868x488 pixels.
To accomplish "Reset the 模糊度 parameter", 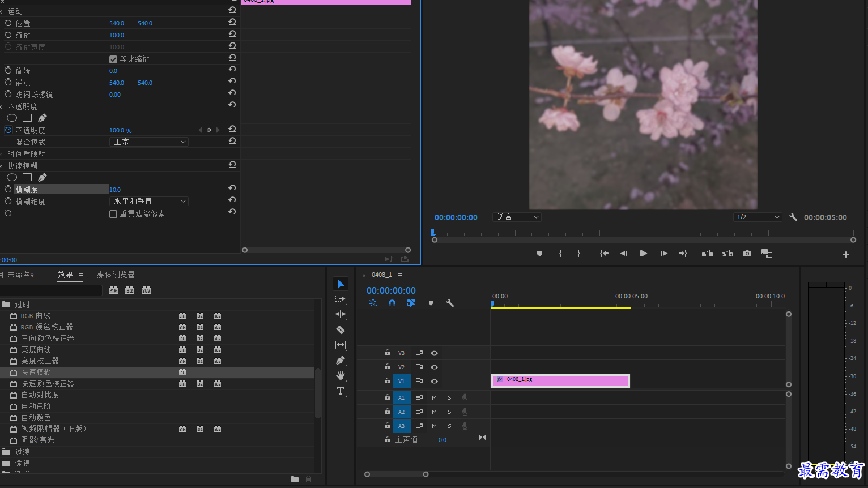I will click(x=232, y=189).
